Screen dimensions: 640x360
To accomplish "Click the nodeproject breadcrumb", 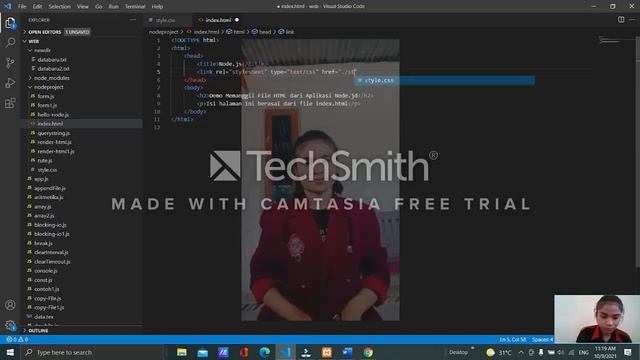I will [164, 32].
